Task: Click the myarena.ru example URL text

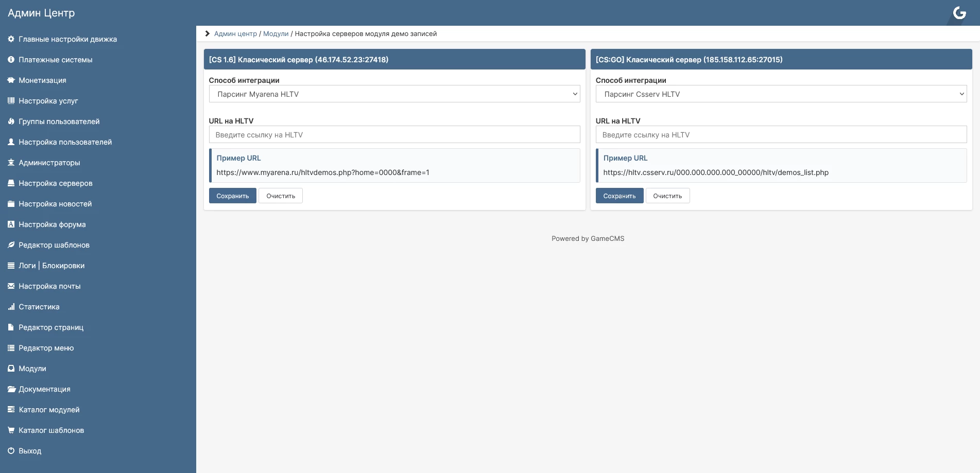Action: tap(323, 172)
